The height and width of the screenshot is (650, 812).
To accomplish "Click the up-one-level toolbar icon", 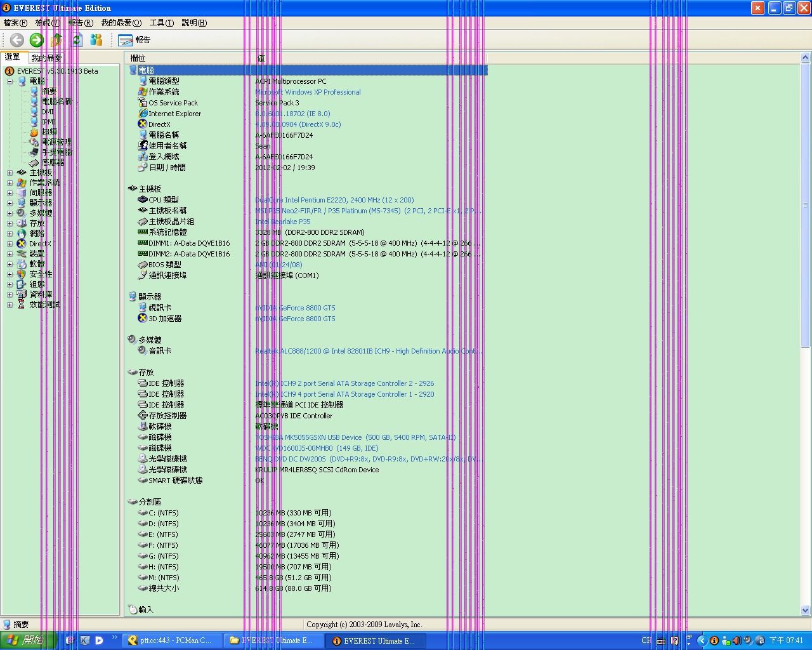I will pos(56,40).
